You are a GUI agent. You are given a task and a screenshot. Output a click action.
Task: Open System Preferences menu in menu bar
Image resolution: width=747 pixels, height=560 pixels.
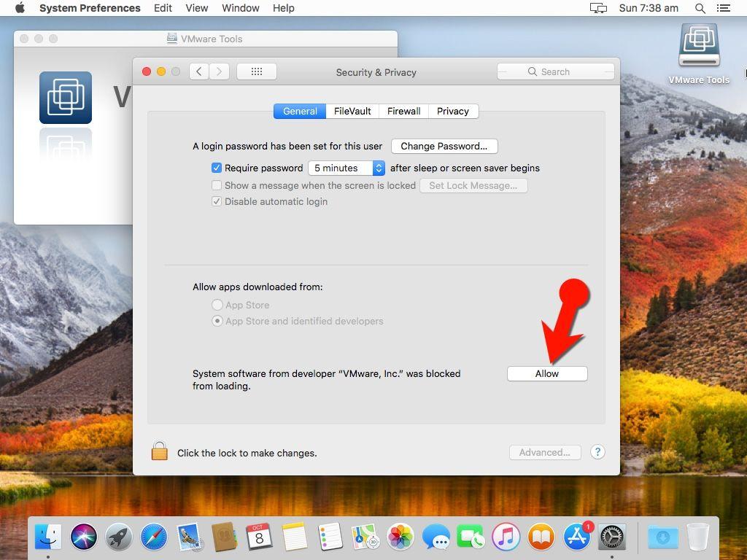coord(90,8)
